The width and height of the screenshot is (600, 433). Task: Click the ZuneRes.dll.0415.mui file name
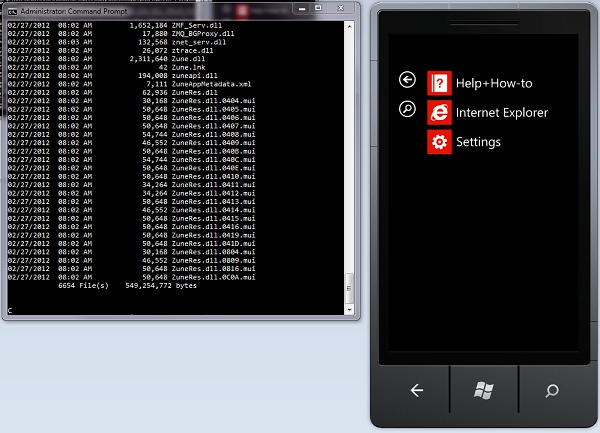(214, 218)
